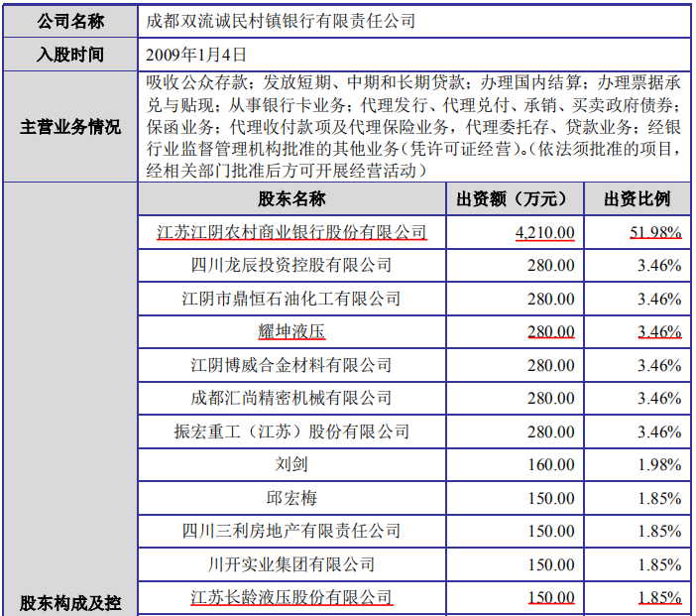Click the ratio 1.98% for 刘剑
This screenshot has height=616, width=696.
pyautogui.click(x=659, y=464)
